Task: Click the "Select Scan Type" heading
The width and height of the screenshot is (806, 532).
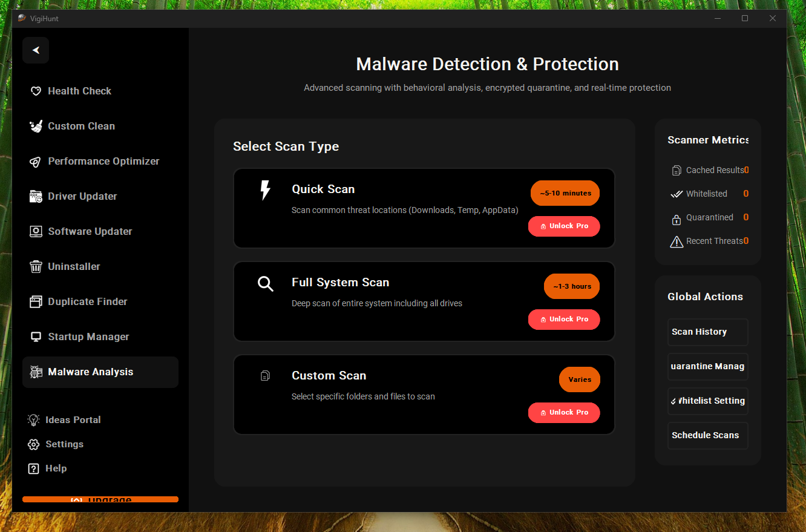Action: 286,147
